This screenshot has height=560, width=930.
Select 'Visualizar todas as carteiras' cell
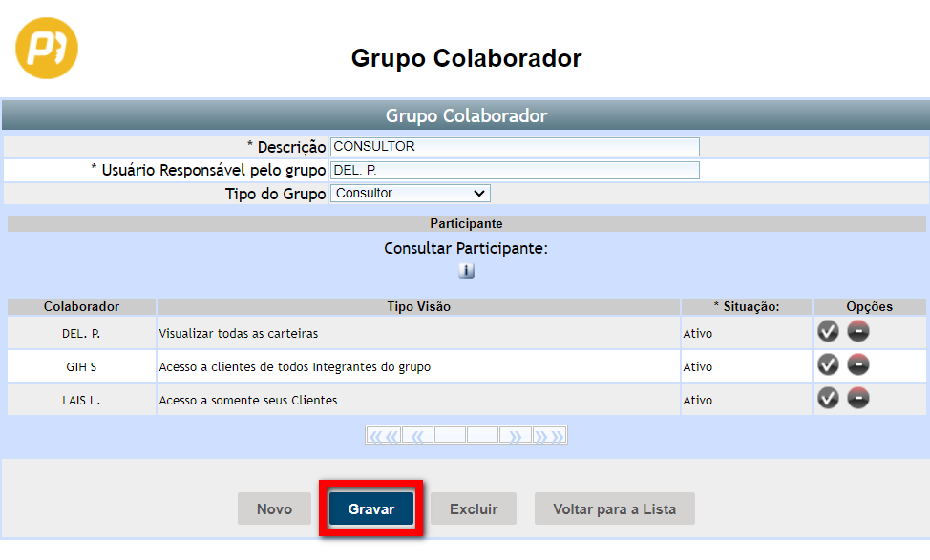pyautogui.click(x=419, y=334)
